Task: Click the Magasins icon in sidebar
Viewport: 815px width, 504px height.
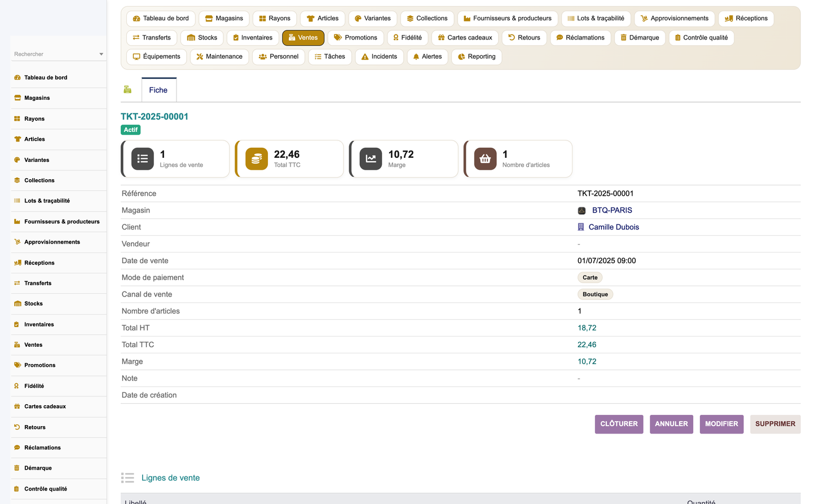Action: click(x=17, y=98)
